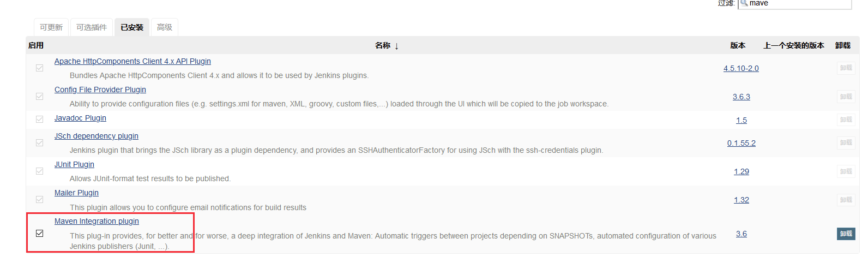Click the search magnifier icon in filter box
The image size is (868, 280).
(744, 3)
